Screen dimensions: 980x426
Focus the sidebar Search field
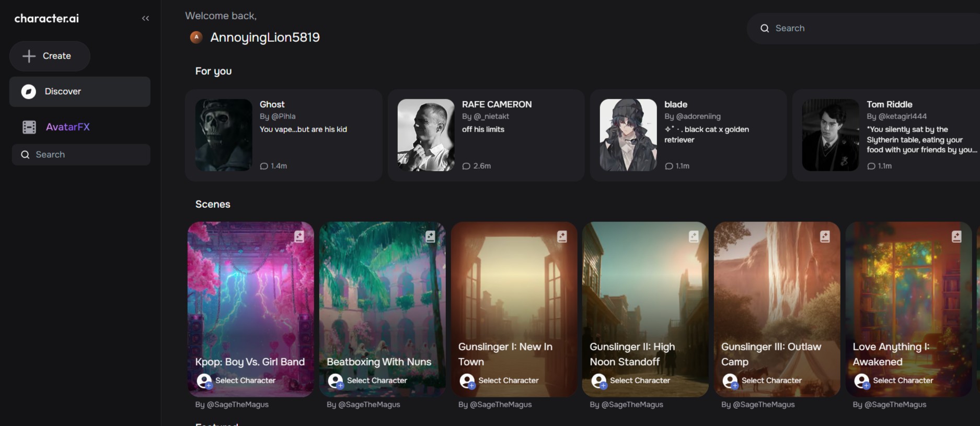pyautogui.click(x=81, y=155)
